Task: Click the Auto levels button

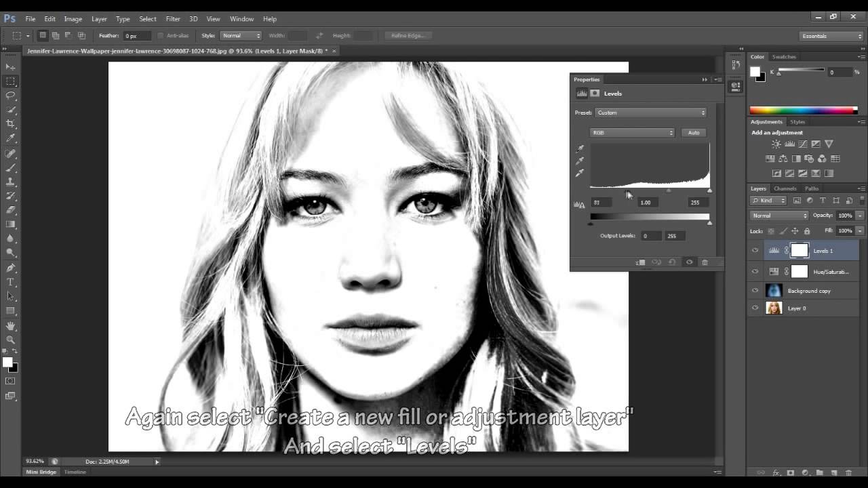Action: tap(694, 133)
